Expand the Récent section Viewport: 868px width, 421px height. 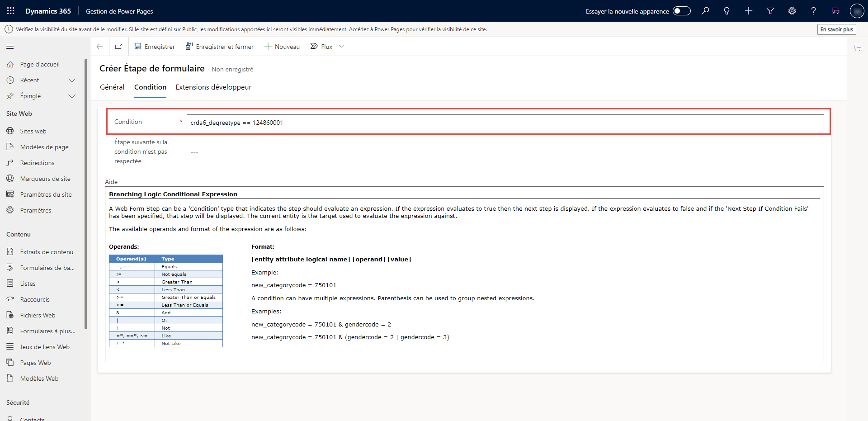pyautogui.click(x=72, y=80)
